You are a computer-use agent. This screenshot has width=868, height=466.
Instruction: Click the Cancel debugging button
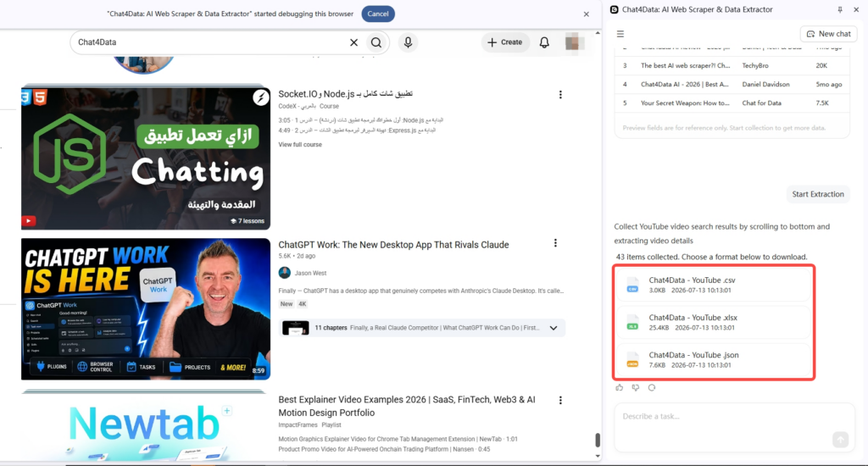click(x=378, y=14)
